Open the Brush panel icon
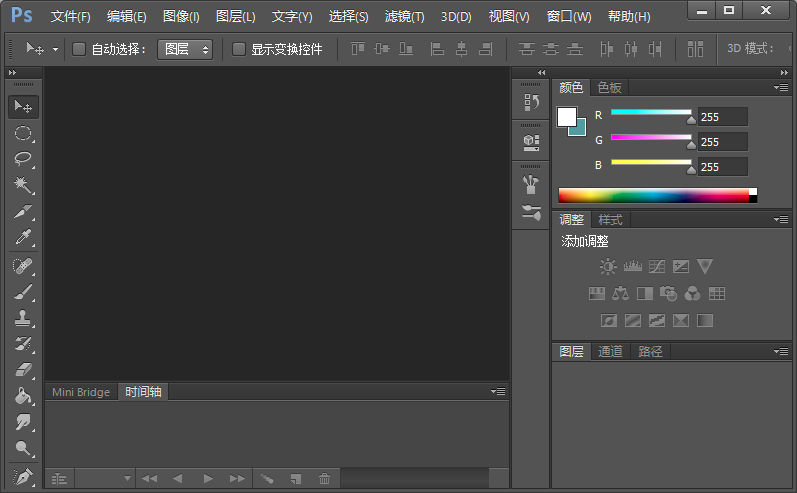The image size is (797, 493). 531,184
